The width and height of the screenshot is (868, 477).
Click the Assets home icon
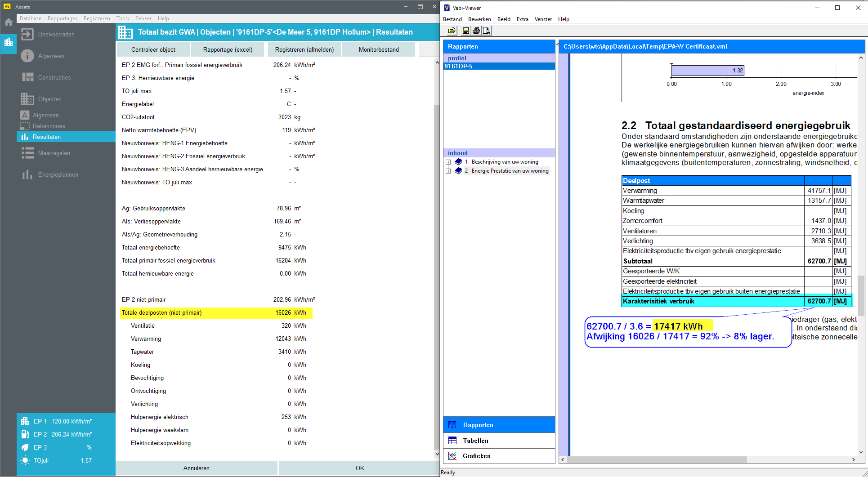click(9, 22)
